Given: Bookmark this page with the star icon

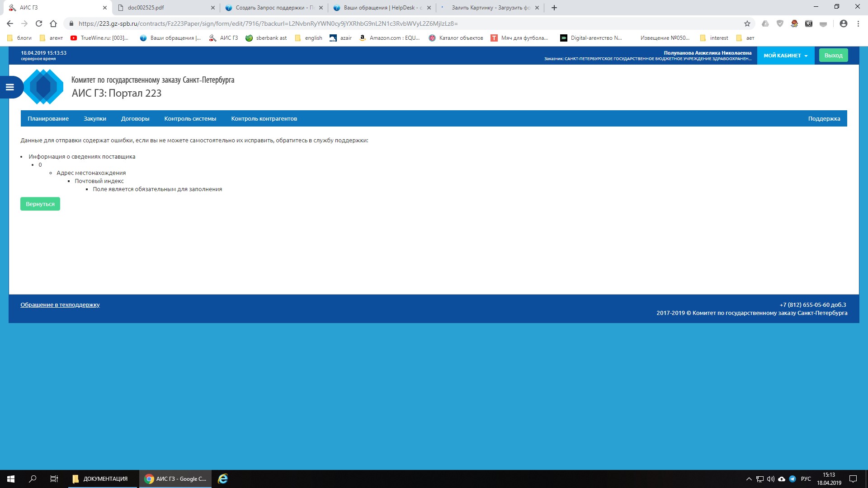Looking at the screenshot, I should pos(747,23).
